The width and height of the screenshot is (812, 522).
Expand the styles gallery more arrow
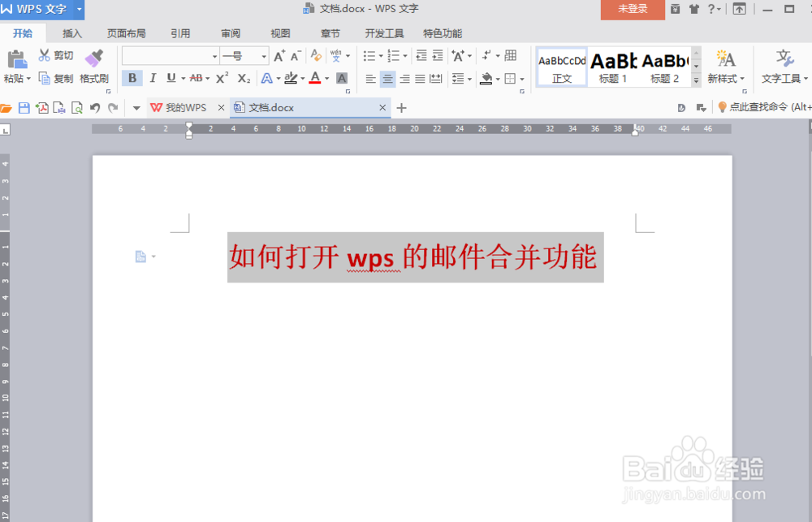697,80
